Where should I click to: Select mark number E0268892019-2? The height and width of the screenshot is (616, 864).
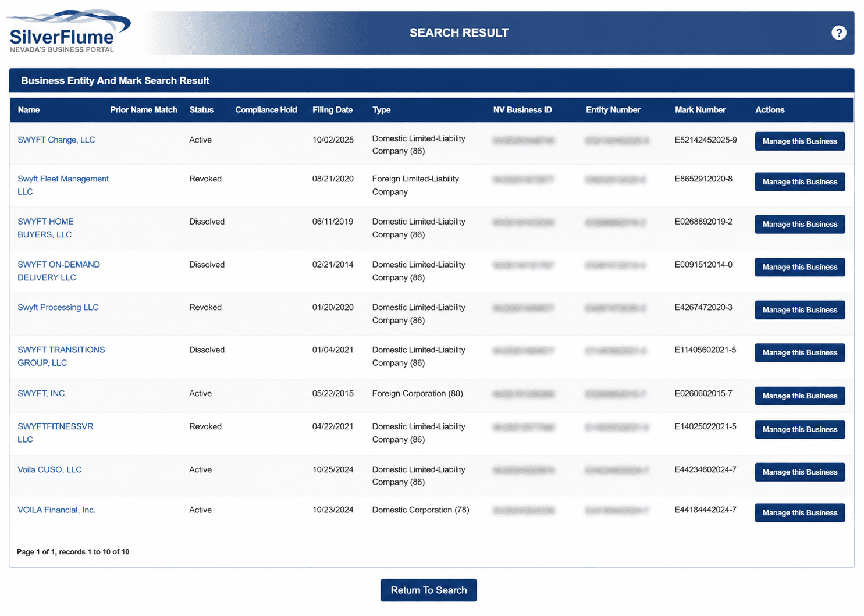703,222
